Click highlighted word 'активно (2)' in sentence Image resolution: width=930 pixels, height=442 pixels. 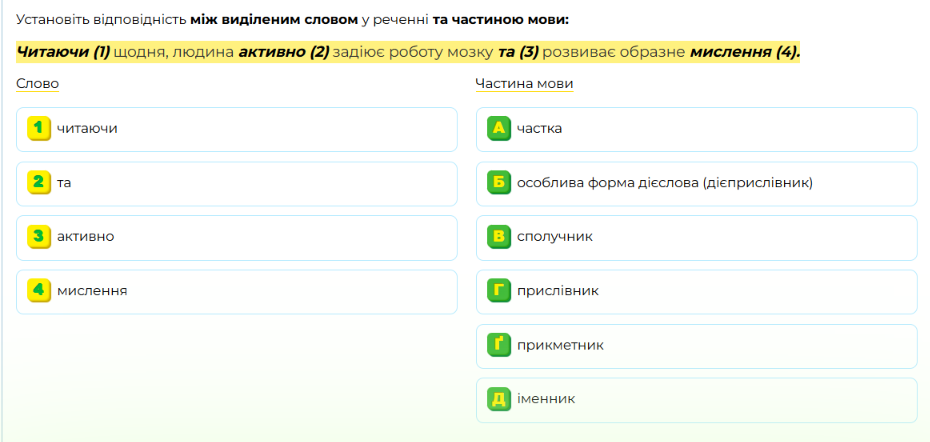(284, 52)
